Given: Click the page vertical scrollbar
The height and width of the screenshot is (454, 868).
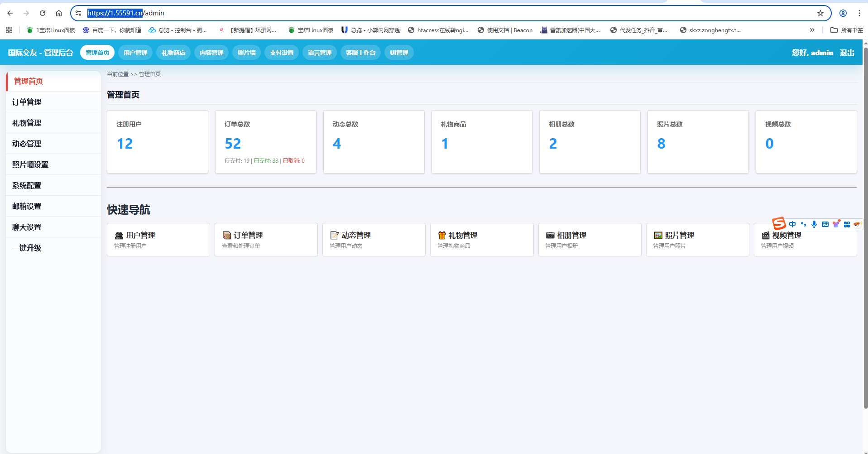Looking at the screenshot, I should pos(865,227).
